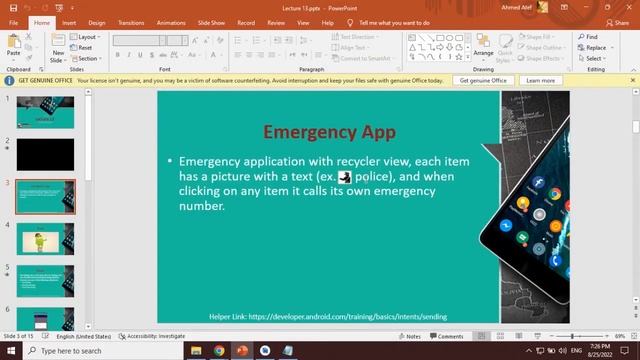Choose the text box shape
Screen dimensions: 640x360
412,38
